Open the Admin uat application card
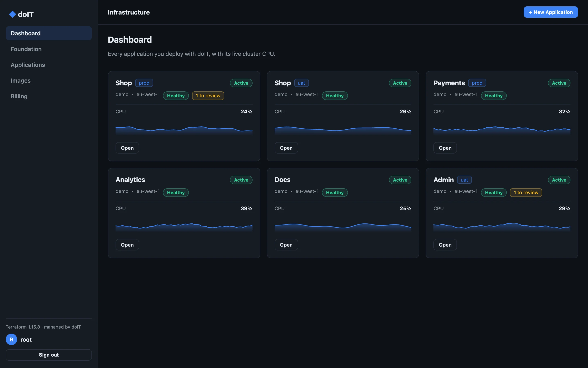 point(445,245)
